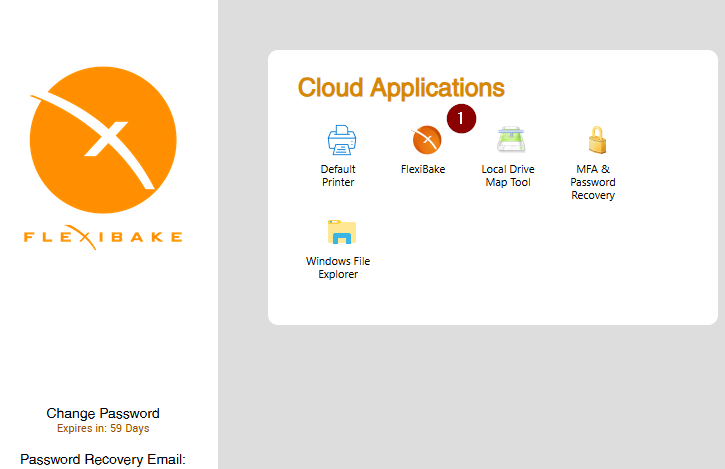Viewport: 725px width, 469px height.
Task: Click the "Password Recovery Email:" label
Action: 103,459
